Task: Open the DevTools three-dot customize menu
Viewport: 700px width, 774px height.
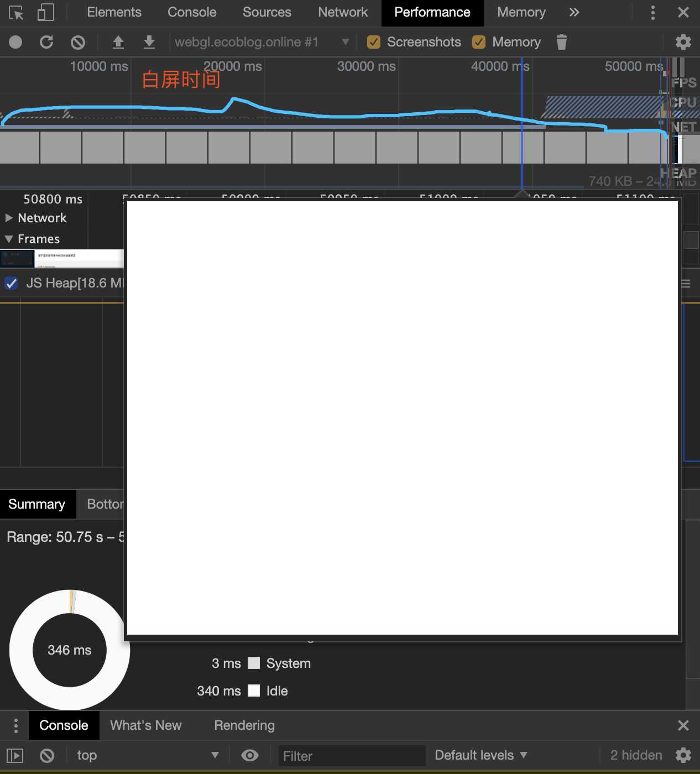Action: (653, 13)
